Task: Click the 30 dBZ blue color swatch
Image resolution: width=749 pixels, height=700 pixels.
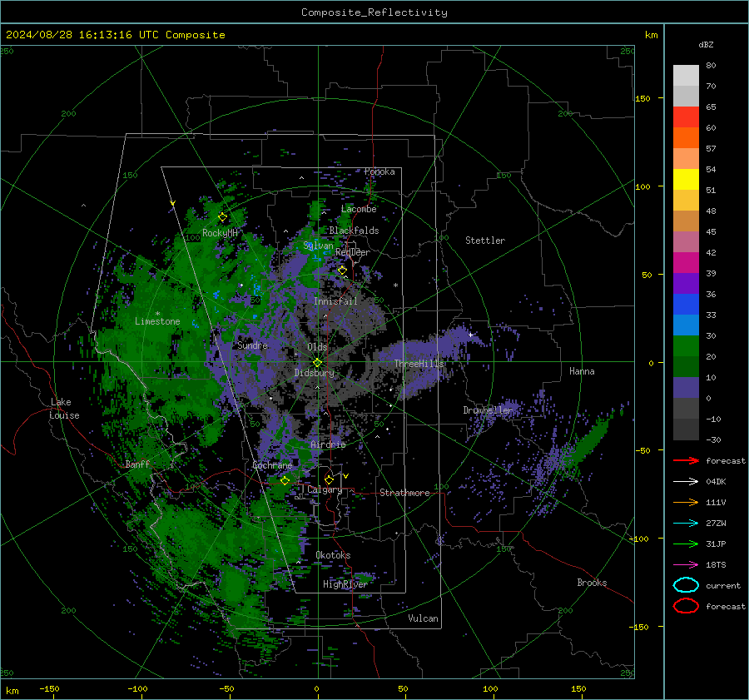Action: pyautogui.click(x=686, y=325)
